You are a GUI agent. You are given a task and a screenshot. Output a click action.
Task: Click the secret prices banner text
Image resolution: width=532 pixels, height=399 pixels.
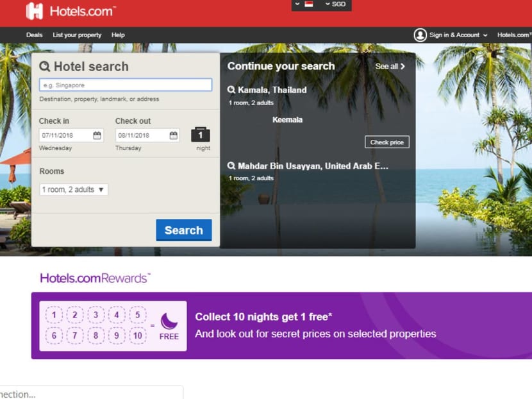pos(315,334)
